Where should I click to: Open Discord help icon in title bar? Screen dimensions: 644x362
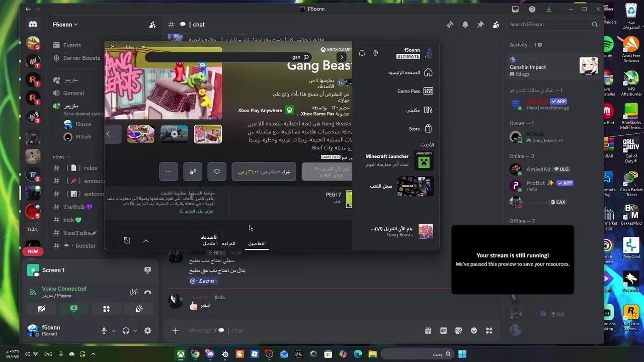pyautogui.click(x=532, y=9)
